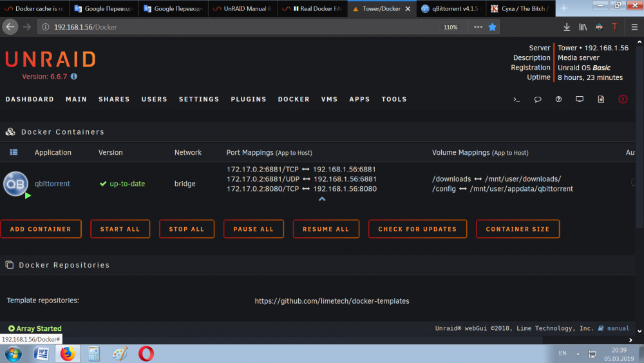This screenshot has width=644, height=363.
Task: Open the system log document icon
Action: [x=601, y=99]
